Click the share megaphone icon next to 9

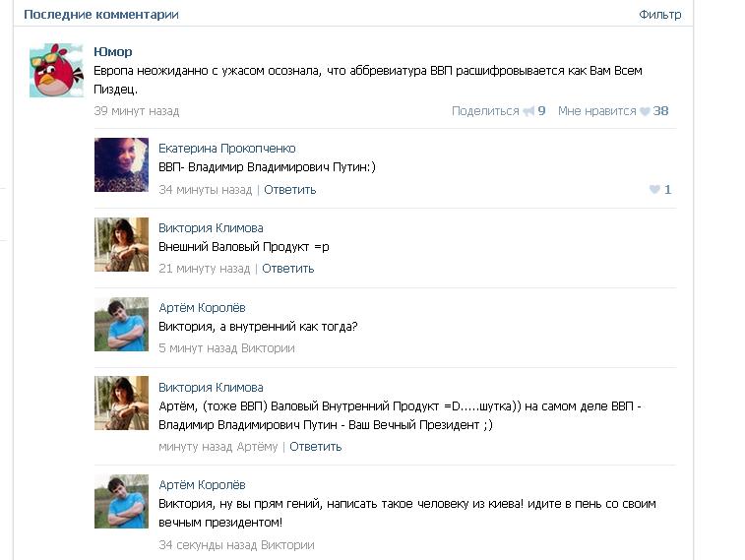tap(528, 111)
